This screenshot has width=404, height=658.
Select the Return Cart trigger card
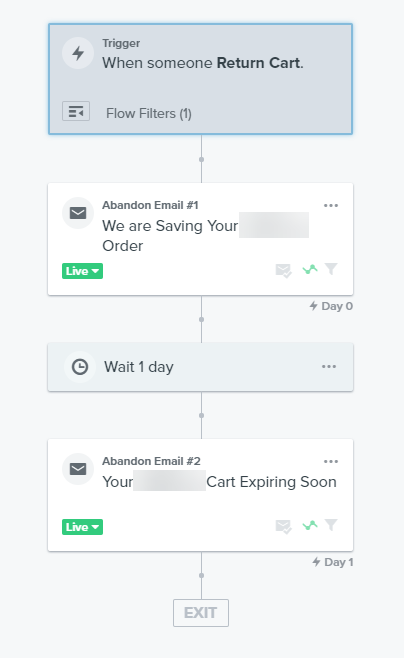click(201, 79)
